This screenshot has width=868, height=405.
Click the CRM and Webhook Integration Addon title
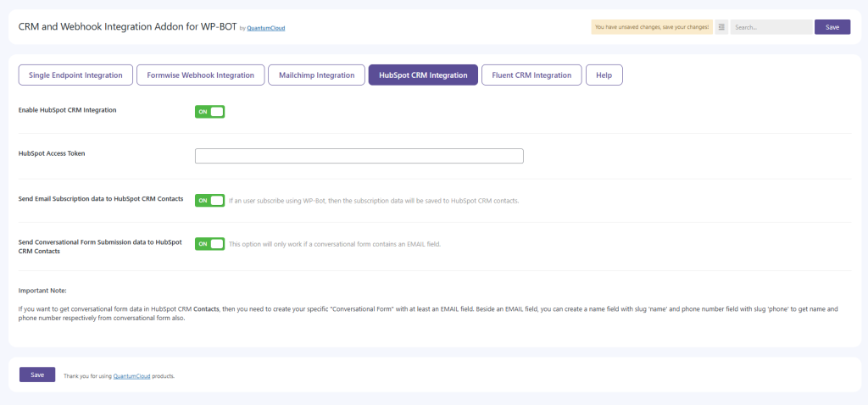click(128, 26)
